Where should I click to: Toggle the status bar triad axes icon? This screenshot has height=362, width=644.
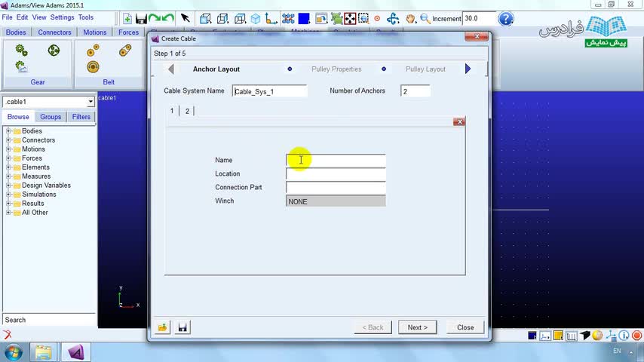(611, 336)
